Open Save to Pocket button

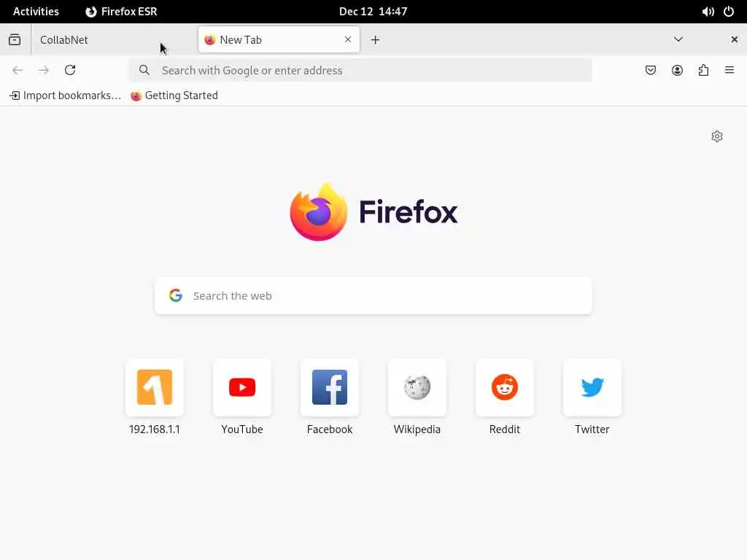coord(650,71)
